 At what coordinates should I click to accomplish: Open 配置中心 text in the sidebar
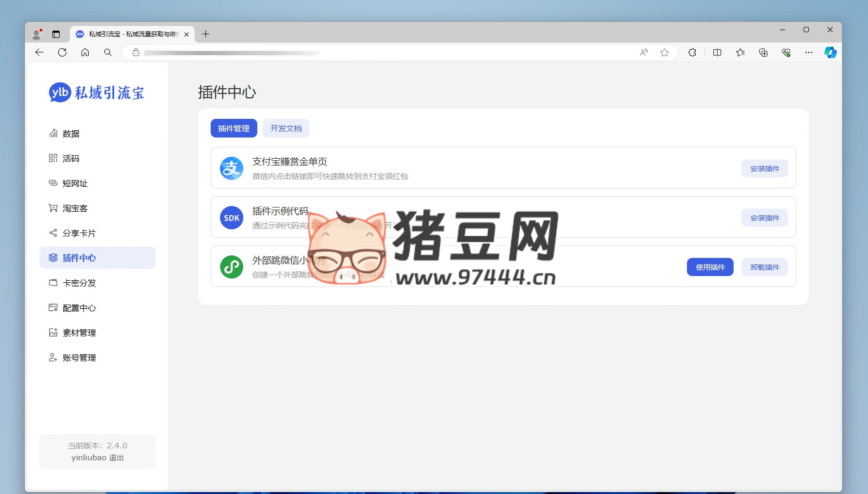coord(79,308)
